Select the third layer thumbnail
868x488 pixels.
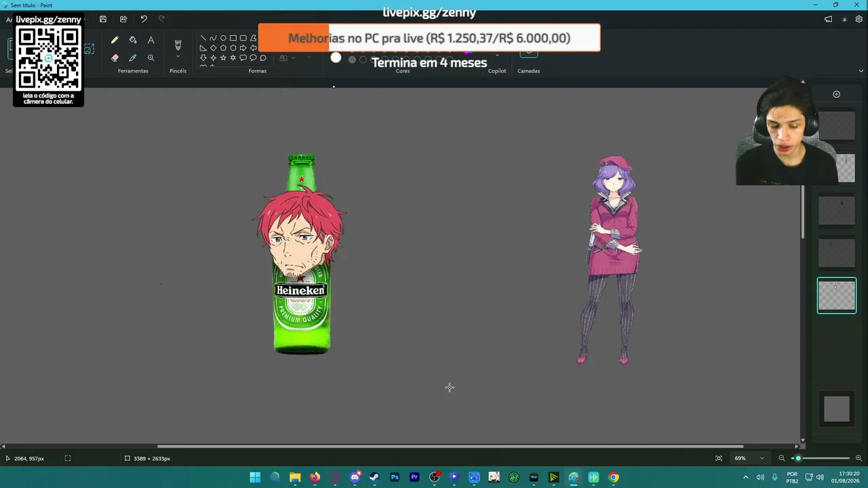coord(836,210)
